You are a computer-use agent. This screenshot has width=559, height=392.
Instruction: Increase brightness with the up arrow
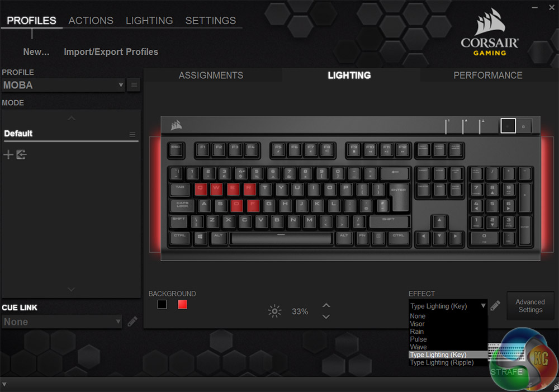326,305
